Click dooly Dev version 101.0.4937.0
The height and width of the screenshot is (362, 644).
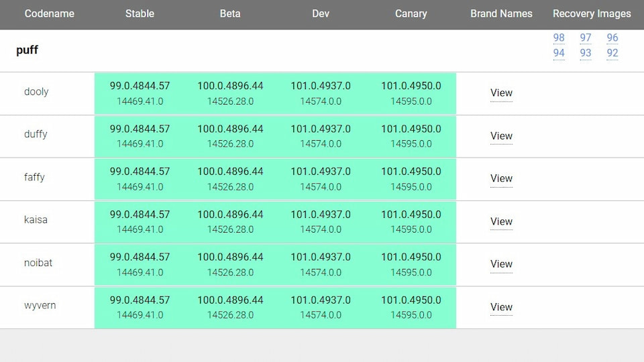(321, 86)
